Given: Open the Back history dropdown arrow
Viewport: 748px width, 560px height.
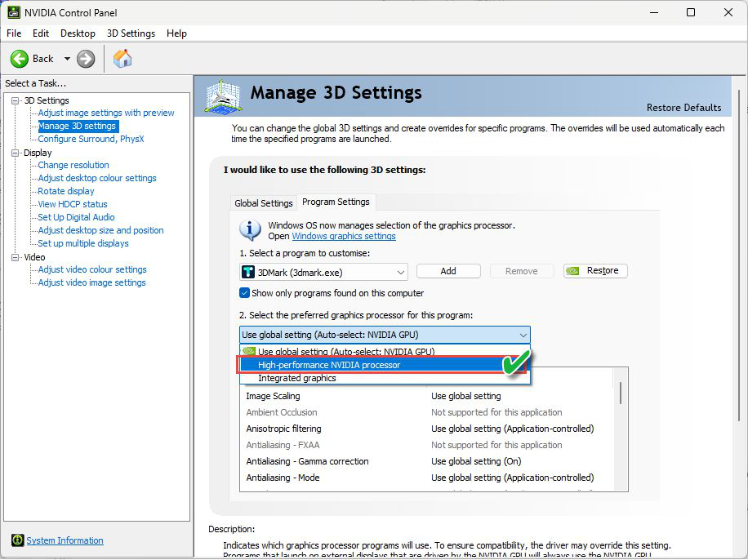Looking at the screenshot, I should [67, 59].
